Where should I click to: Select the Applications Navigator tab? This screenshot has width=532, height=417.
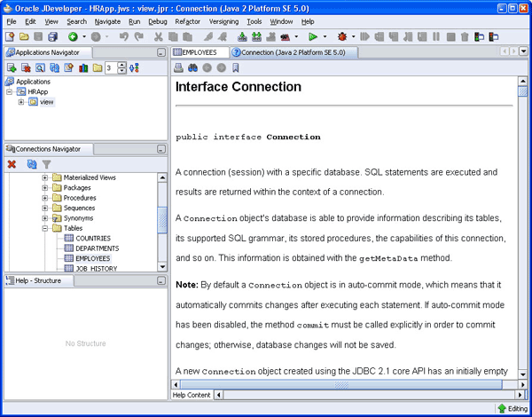point(48,52)
